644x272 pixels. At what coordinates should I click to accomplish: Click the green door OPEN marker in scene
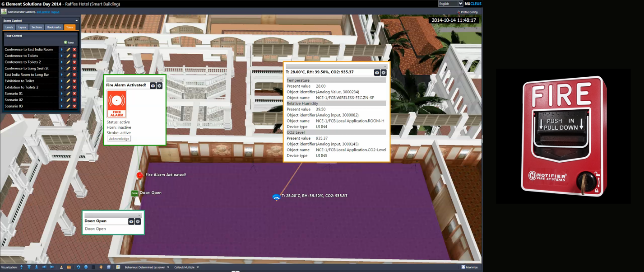point(134,193)
